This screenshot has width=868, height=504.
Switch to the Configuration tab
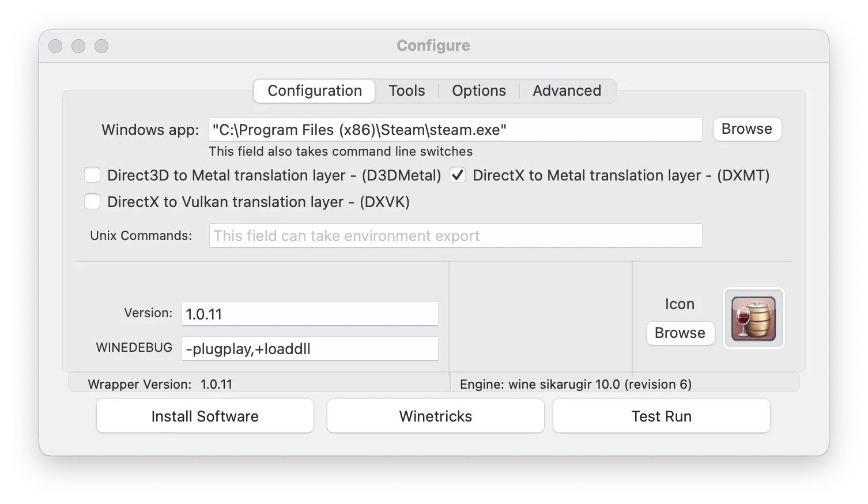click(315, 91)
